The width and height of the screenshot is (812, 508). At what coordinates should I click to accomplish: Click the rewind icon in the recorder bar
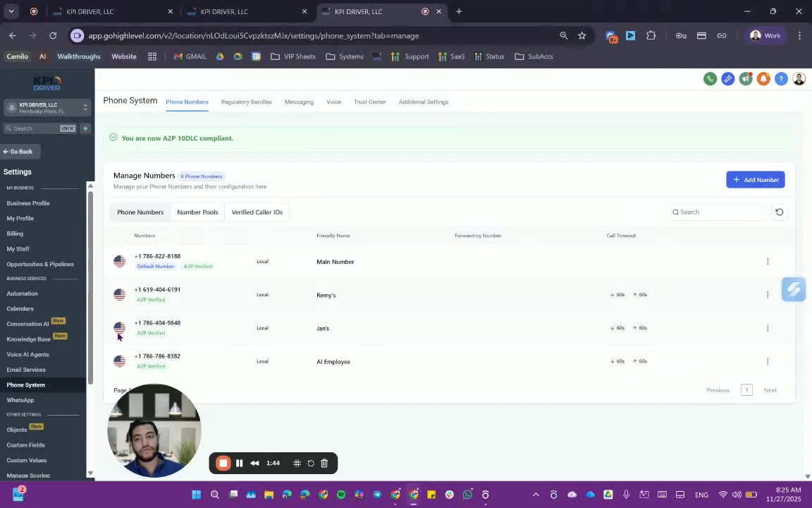coord(254,463)
